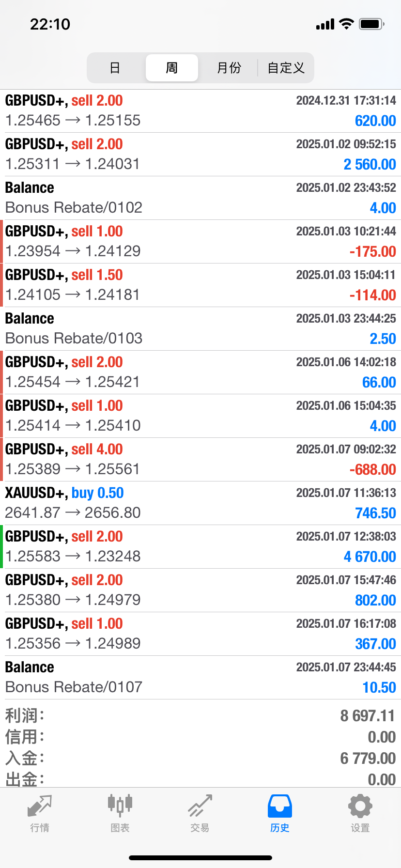Select the 周 period segment
Image resolution: width=401 pixels, height=868 pixels.
[x=172, y=68]
